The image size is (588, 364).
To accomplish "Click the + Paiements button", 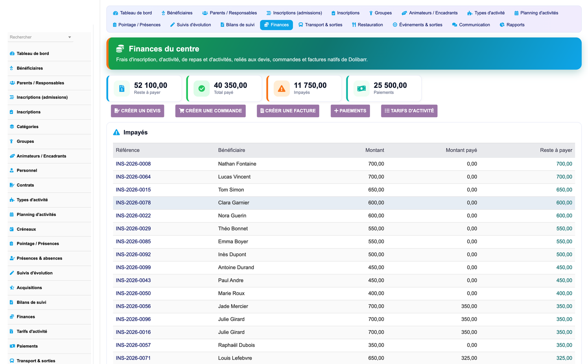I will click(350, 111).
